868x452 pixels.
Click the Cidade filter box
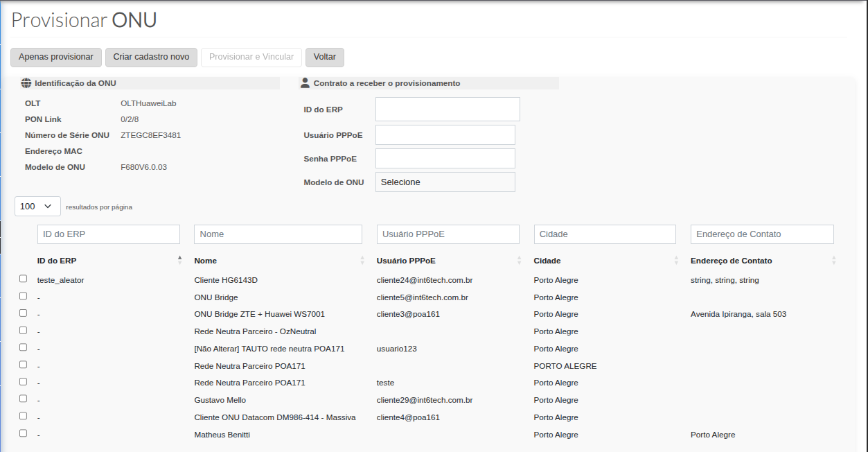coord(605,234)
